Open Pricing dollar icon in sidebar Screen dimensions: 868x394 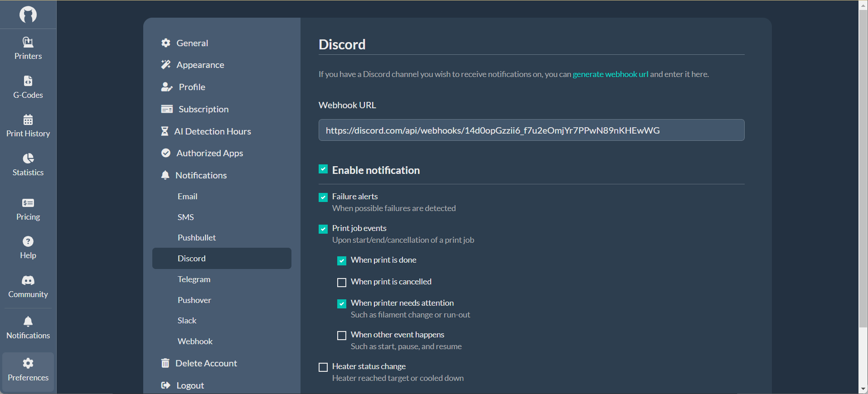28,203
